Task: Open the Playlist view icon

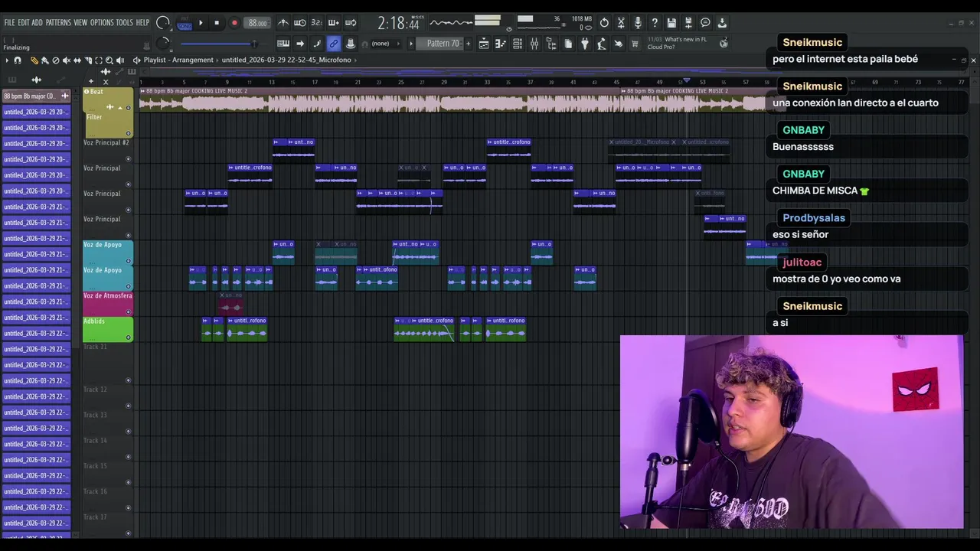Action: tap(484, 44)
